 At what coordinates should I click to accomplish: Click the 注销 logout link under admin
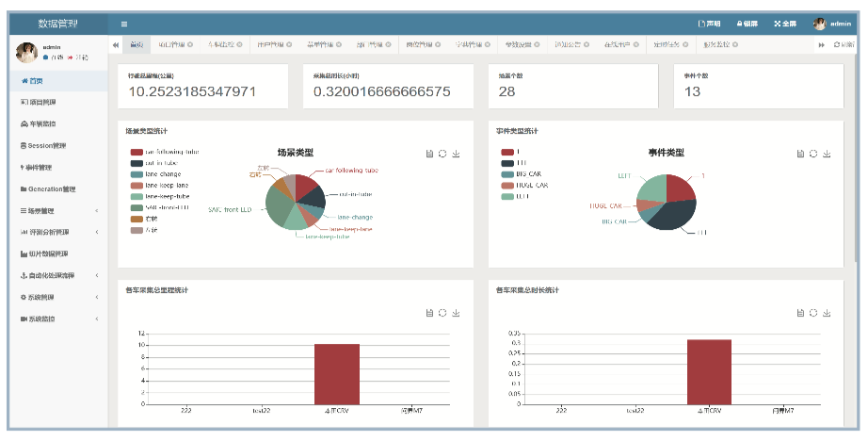coord(78,57)
